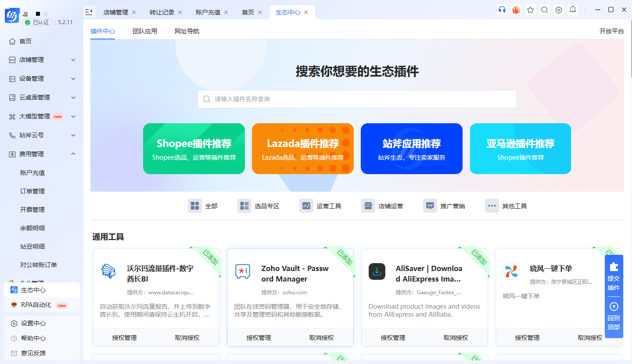Click the 晓风一键下单 plugin logo

(x=511, y=271)
